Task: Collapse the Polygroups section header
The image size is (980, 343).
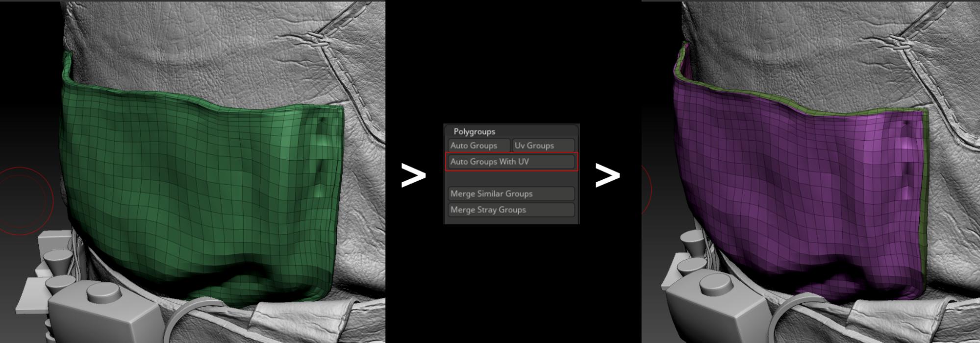Action: tap(474, 131)
